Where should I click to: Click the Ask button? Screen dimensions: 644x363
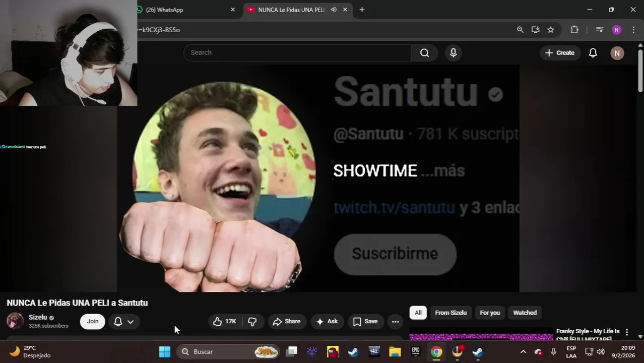(327, 322)
